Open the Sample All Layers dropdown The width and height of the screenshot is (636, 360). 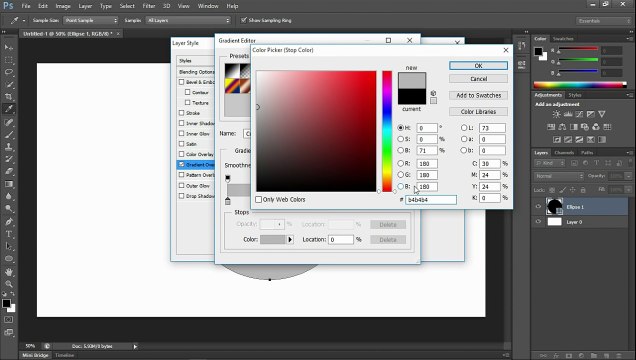tap(188, 20)
